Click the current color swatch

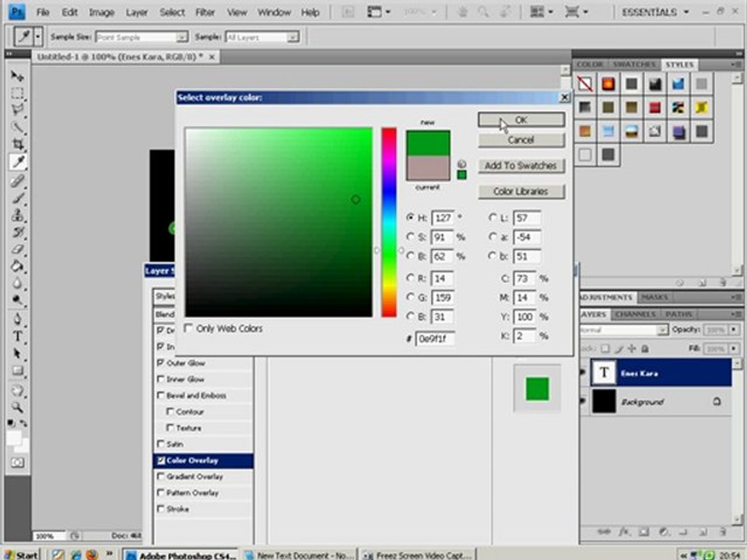(x=428, y=169)
